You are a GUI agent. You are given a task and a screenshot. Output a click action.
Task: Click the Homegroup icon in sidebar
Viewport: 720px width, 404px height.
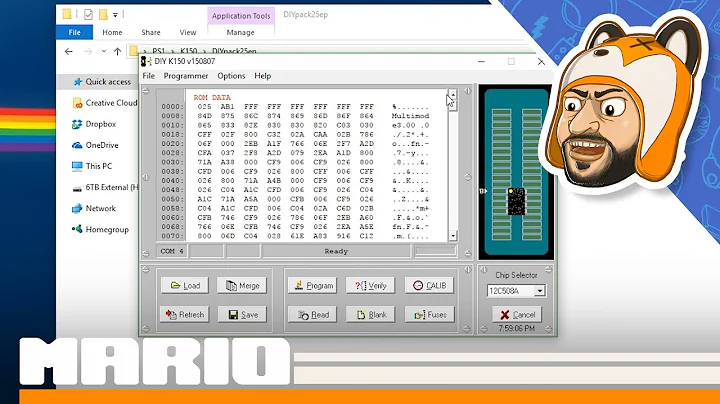(77, 229)
